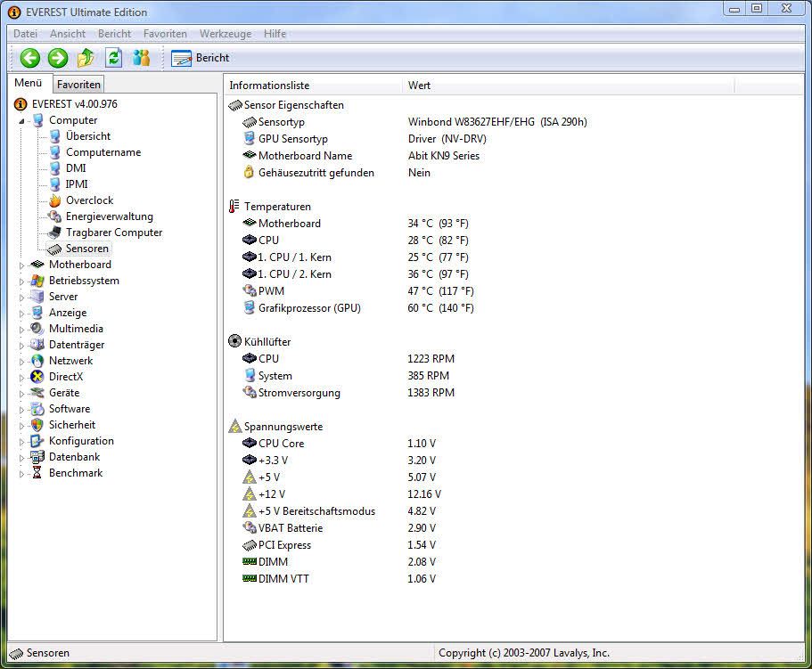Expand the Motherboard tree node
The image size is (812, 669).
click(x=21, y=265)
